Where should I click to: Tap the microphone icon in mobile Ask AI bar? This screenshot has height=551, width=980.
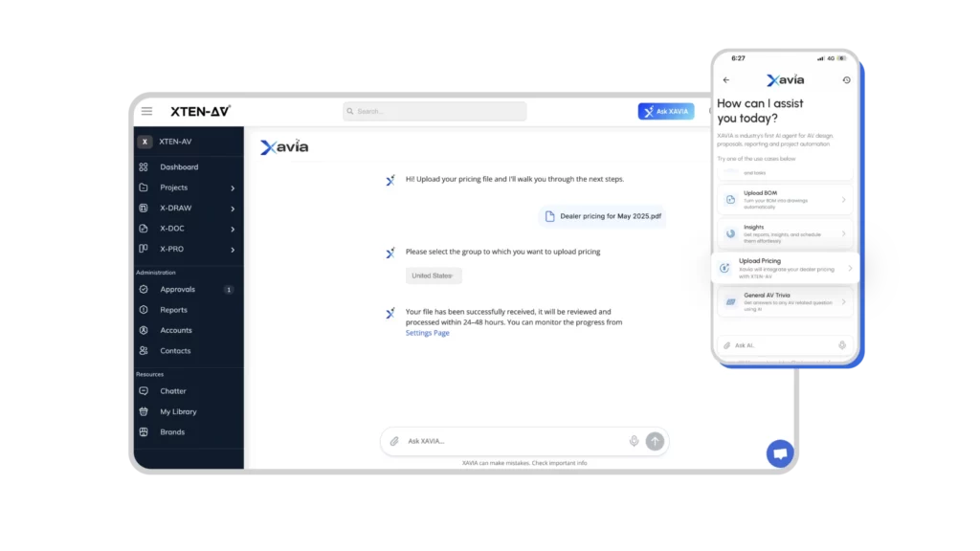pos(842,345)
